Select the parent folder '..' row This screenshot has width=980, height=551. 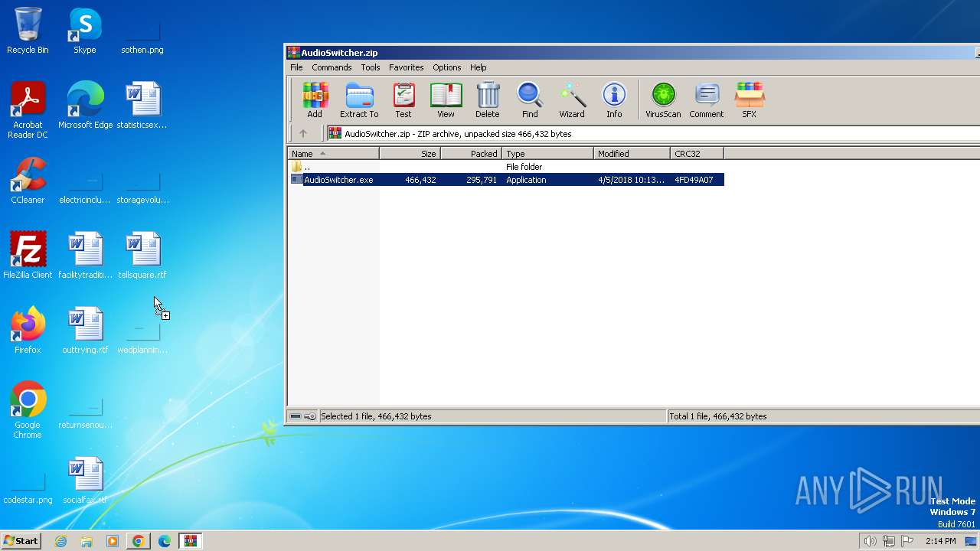506,167
